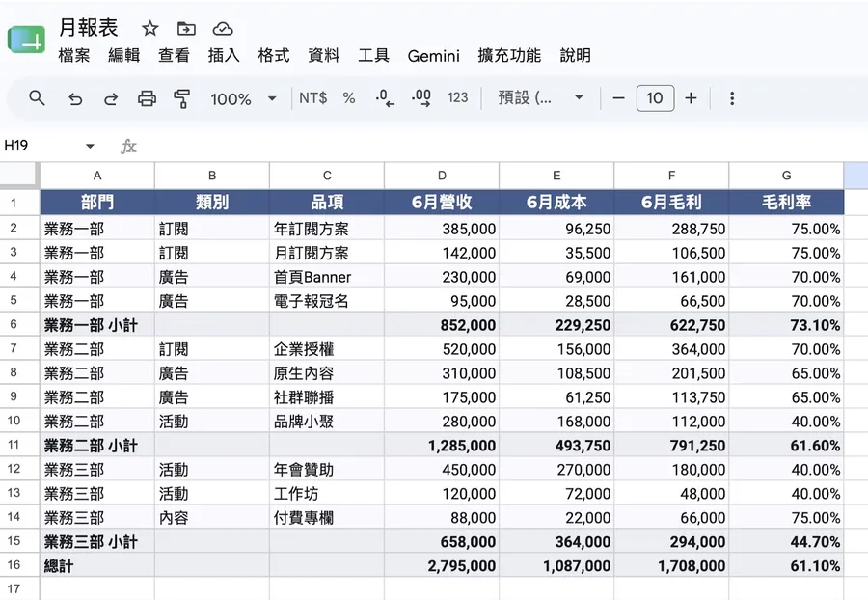The image size is (868, 600).
Task: Open the Gemini menu
Action: [x=433, y=56]
